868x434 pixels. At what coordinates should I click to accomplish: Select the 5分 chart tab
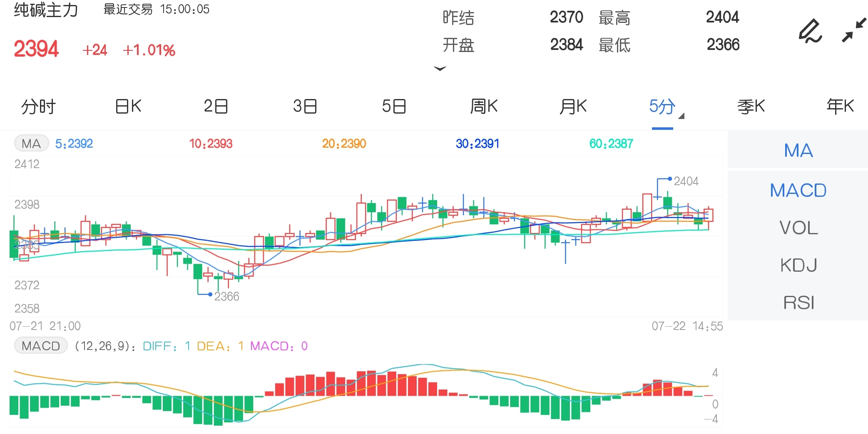click(662, 107)
